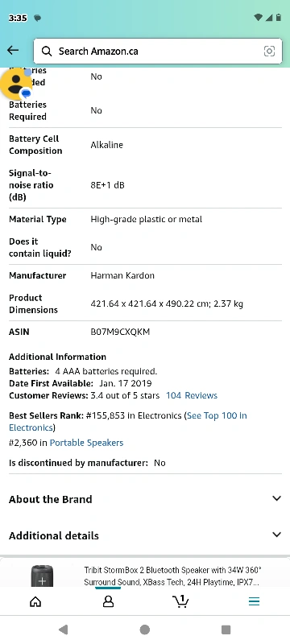Screen dimensions: 290x644
Task: Focus the Search Amazon.ca field
Action: (158, 51)
